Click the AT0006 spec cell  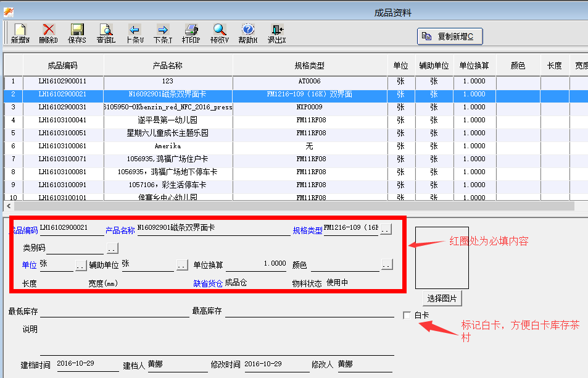(310, 81)
